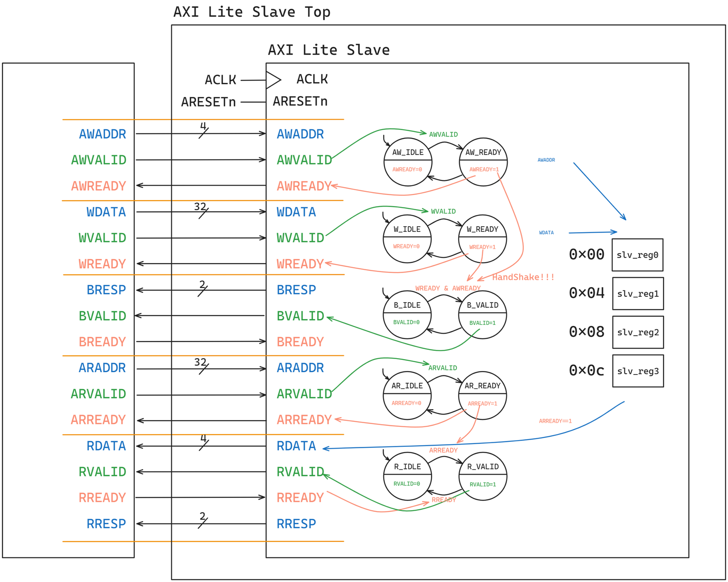Click the "ARREADY==1" annotation label
Viewport: 728px width, 582px height.
[x=555, y=421]
